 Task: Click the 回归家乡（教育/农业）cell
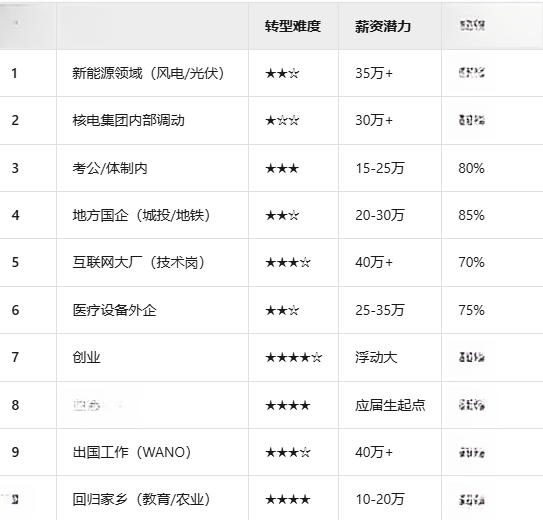coord(152,499)
